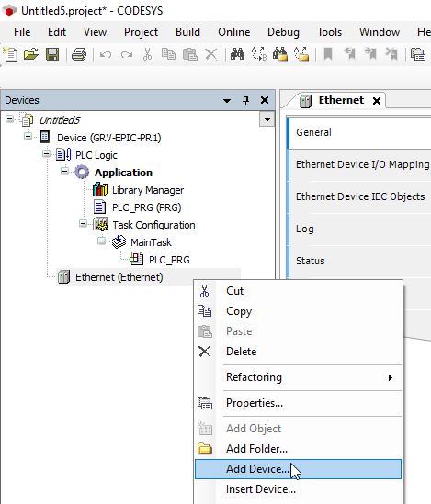
Task: Click the Cut scissors toolbar icon
Action: (x=147, y=54)
